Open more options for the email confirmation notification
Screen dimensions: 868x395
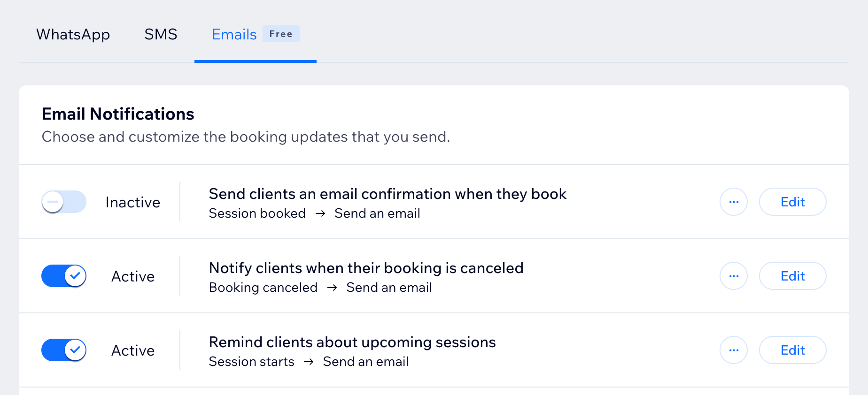coord(734,202)
